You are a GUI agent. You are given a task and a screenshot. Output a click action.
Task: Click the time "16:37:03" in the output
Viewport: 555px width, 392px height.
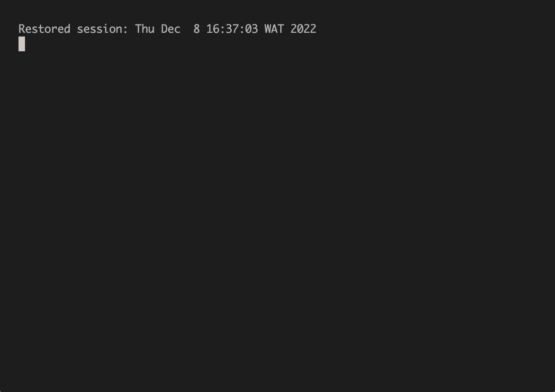[x=232, y=29]
